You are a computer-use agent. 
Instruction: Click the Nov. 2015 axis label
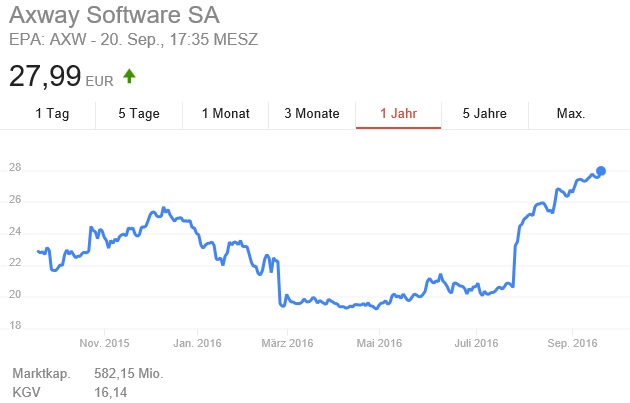104,344
